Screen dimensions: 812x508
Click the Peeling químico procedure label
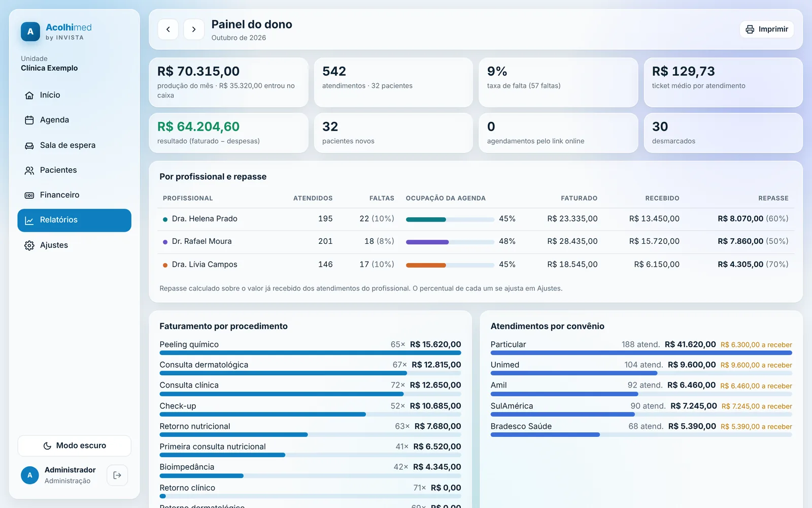189,344
